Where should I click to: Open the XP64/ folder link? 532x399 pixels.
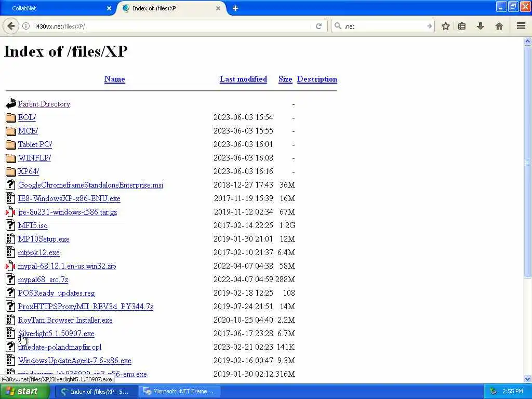tap(29, 171)
